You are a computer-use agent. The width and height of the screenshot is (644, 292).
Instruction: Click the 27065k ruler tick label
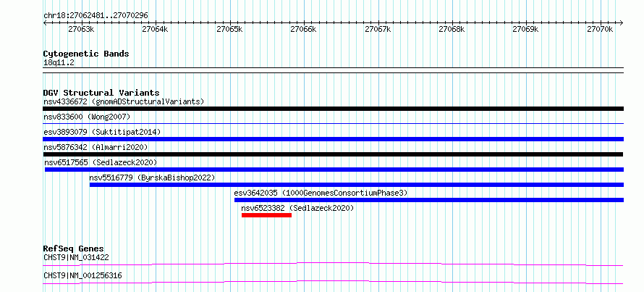(229, 29)
